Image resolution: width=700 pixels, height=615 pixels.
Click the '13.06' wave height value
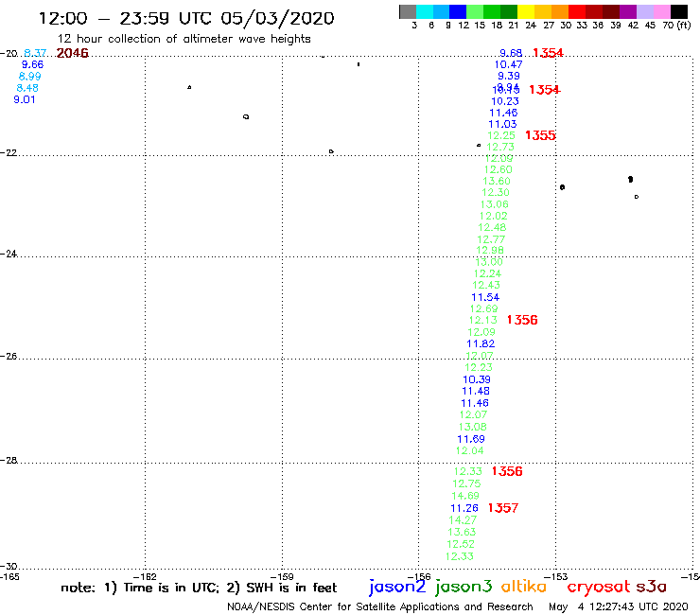[494, 204]
